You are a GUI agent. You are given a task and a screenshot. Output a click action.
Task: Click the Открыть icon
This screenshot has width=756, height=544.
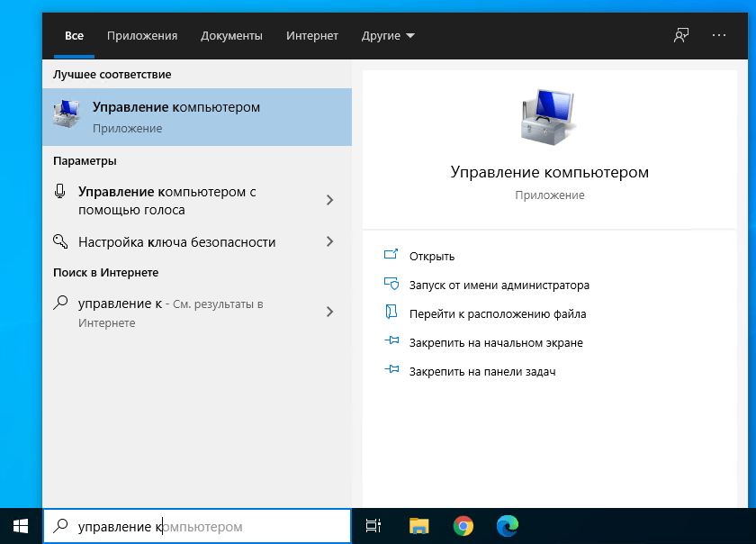point(391,254)
